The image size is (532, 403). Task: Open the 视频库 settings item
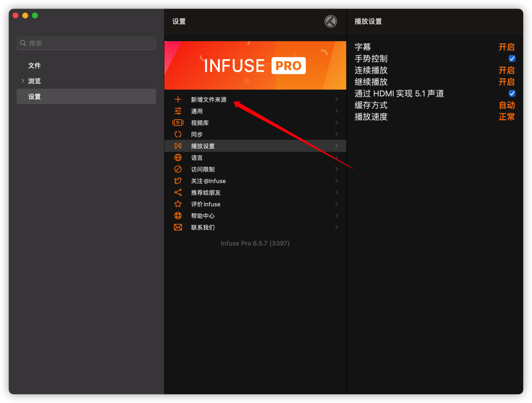pos(255,123)
